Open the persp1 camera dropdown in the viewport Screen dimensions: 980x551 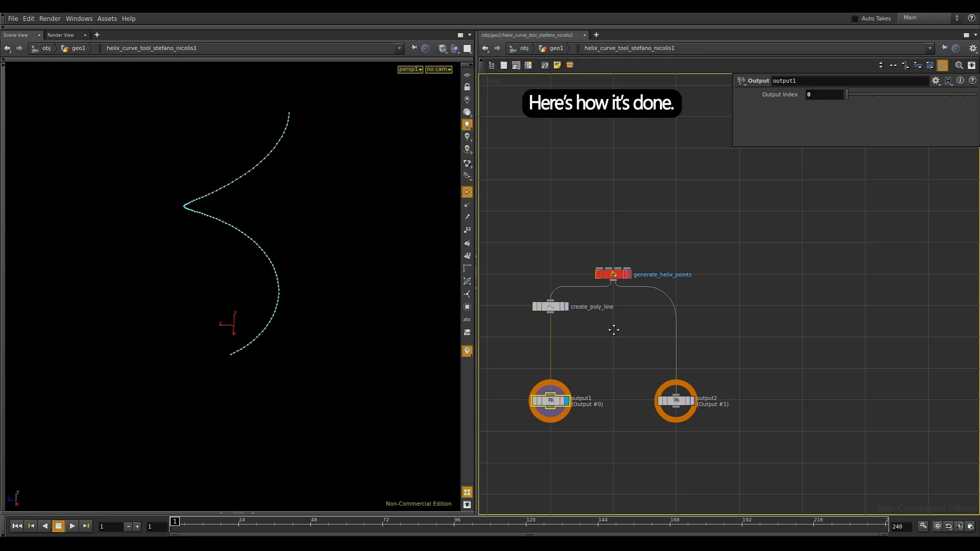pos(410,69)
